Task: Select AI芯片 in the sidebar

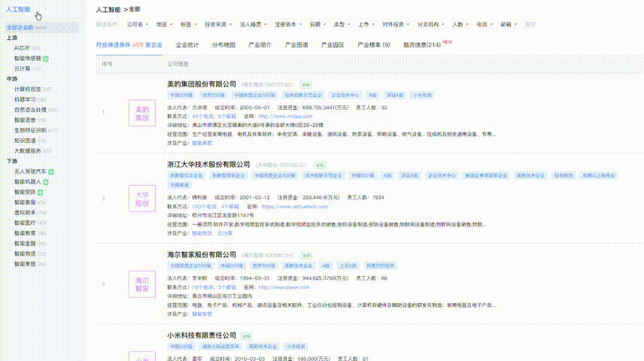Action: pos(23,47)
